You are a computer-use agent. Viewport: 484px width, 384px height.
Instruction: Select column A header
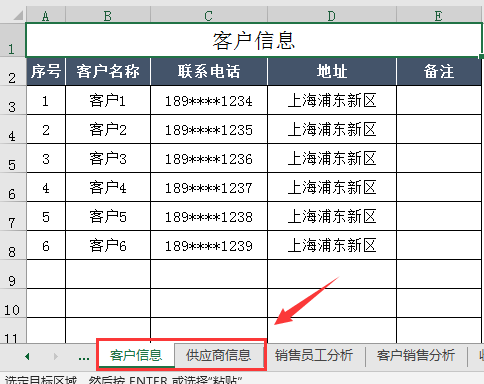point(46,16)
